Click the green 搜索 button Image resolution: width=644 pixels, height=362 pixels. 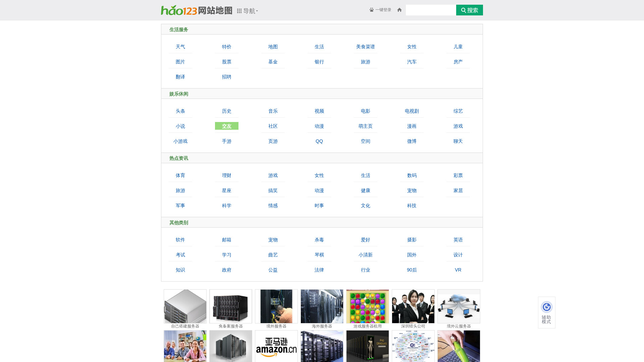point(470,10)
